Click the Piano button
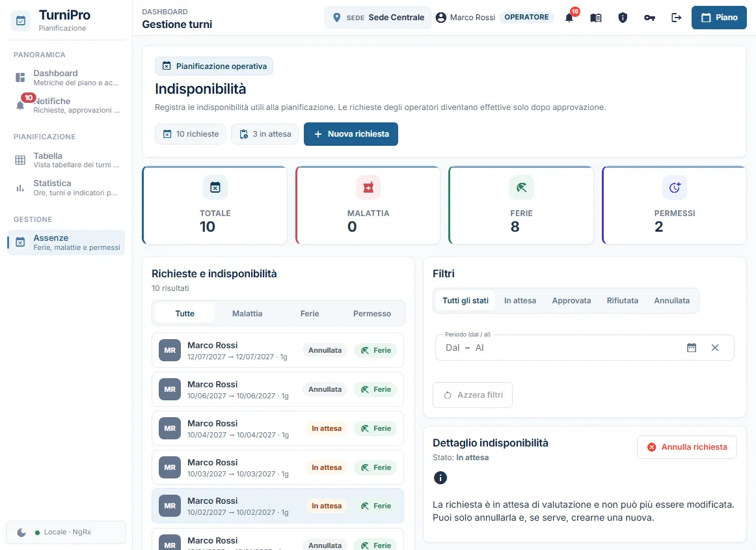Screen dimensions: 756x550 (x=719, y=18)
